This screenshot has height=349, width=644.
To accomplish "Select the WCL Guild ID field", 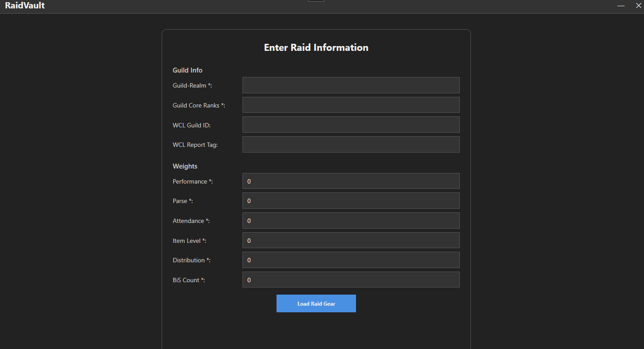I will 351,124.
